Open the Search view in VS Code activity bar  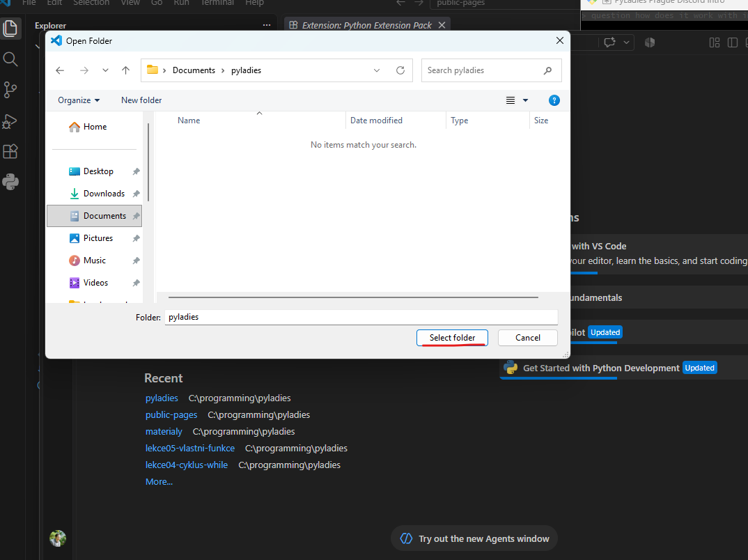[10, 59]
